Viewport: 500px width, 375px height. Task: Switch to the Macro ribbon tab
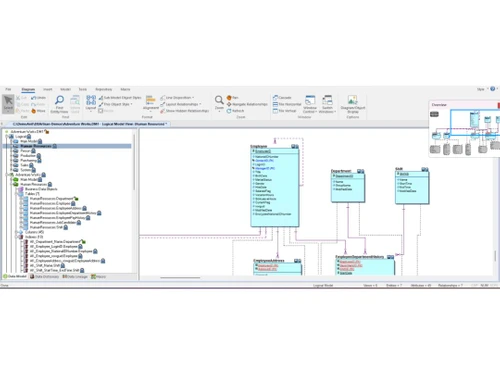point(125,89)
